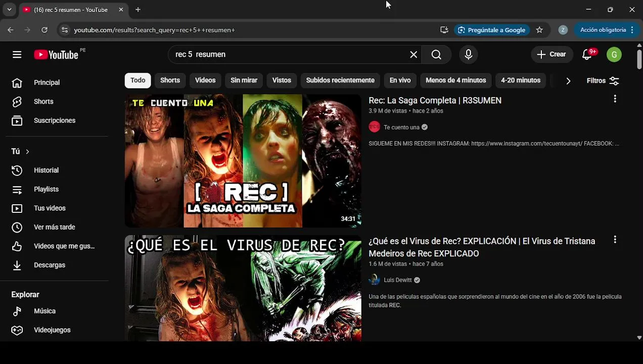View site information icon in address bar
This screenshot has width=643, height=364.
tap(64, 30)
